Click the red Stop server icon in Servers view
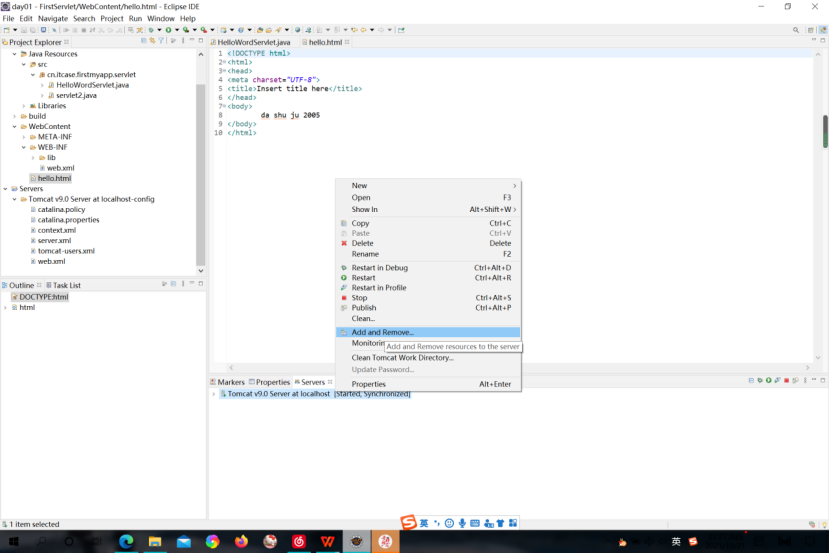This screenshot has width=830, height=553. [x=787, y=380]
